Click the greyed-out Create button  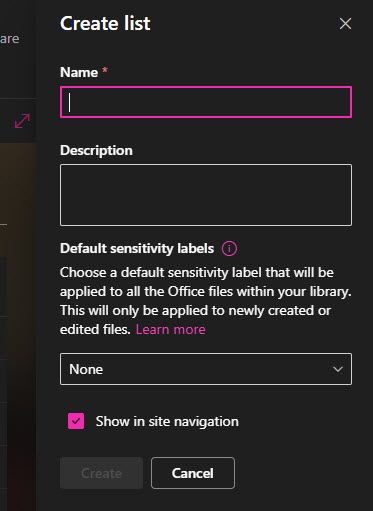coord(101,473)
